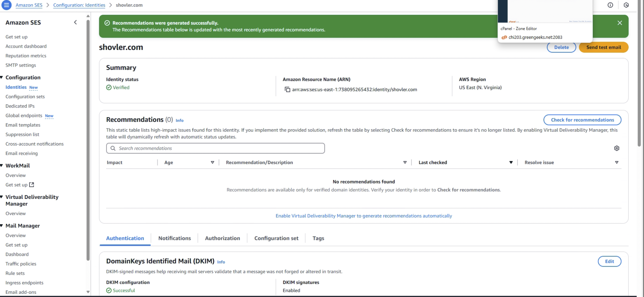The image size is (644, 297).
Task: Open Virtual Deliverability Manager Overview
Action: point(15,213)
